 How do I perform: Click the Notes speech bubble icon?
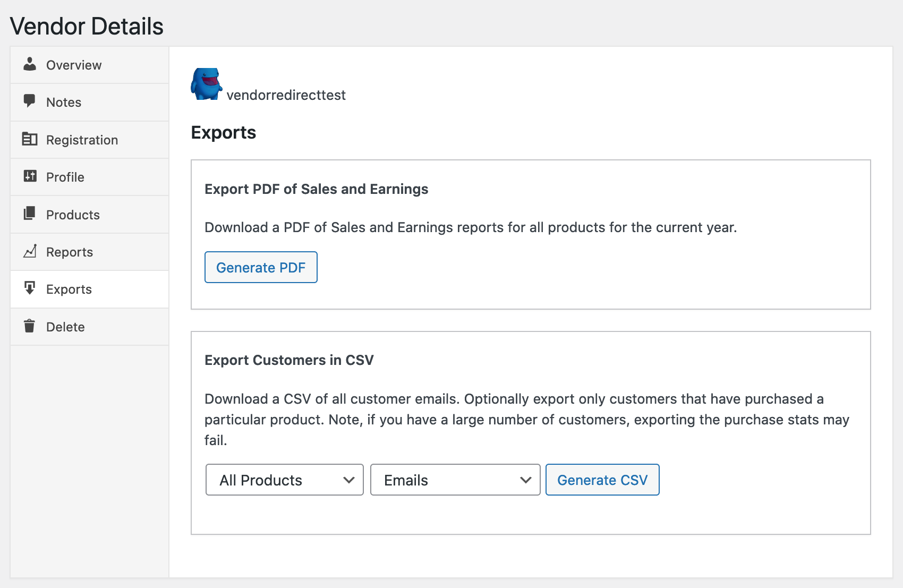tap(30, 101)
